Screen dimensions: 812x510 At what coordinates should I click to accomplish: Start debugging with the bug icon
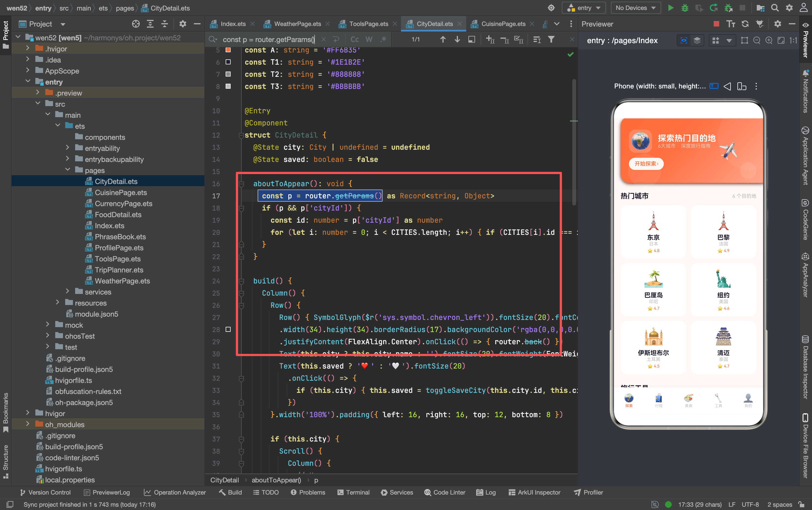click(x=685, y=8)
